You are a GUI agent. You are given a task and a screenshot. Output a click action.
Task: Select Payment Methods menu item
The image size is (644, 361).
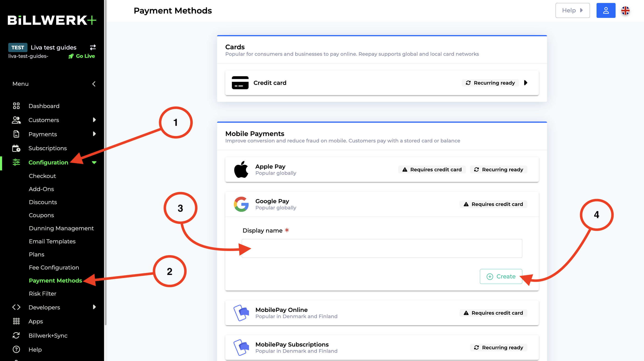(55, 280)
